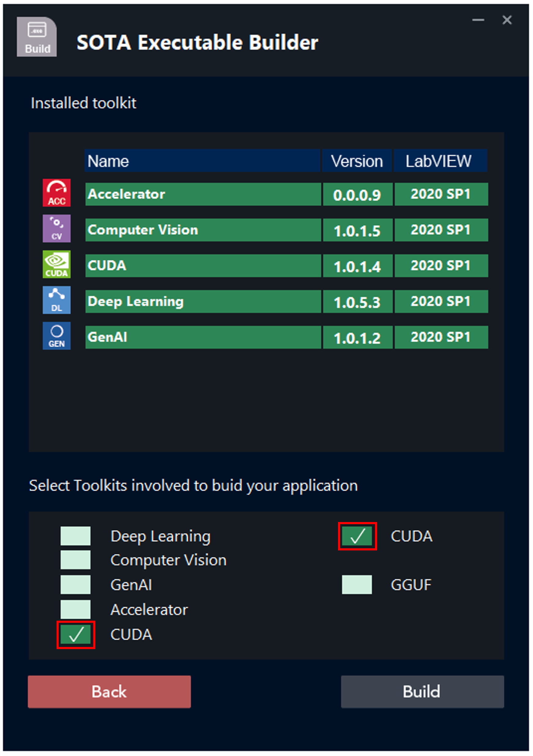This screenshot has height=756, width=533.
Task: Toggle the GGUF checkbox
Action: click(357, 585)
